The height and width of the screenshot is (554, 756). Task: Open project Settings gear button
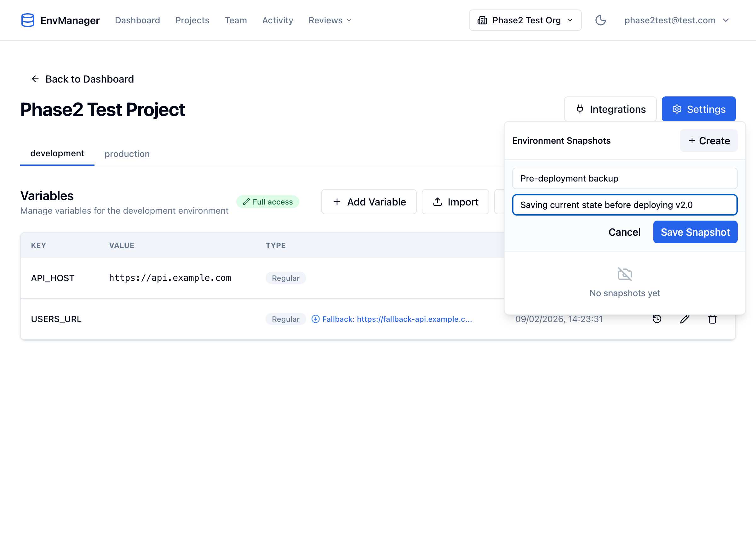click(x=698, y=109)
